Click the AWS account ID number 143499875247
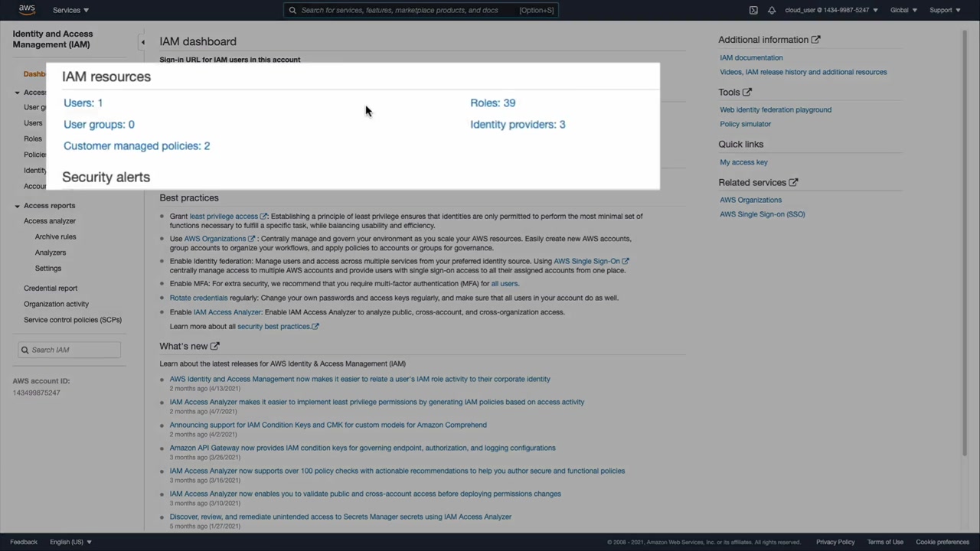Viewport: 980px width, 551px height. click(x=36, y=393)
